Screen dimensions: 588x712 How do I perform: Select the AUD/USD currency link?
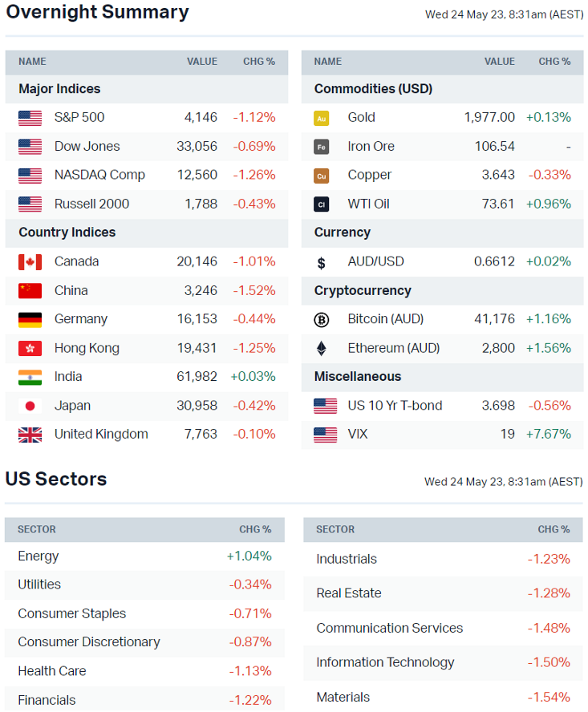[375, 261]
